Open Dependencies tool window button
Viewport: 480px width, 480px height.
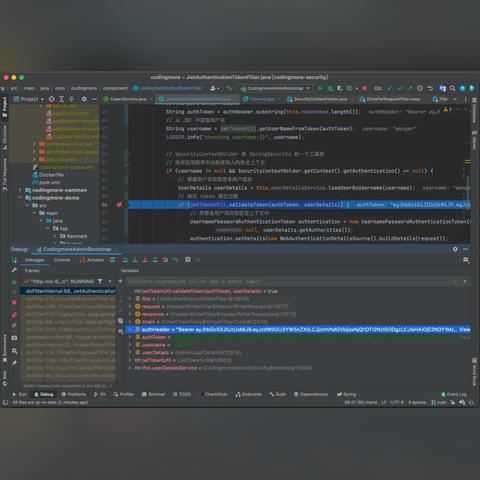[x=311, y=394]
